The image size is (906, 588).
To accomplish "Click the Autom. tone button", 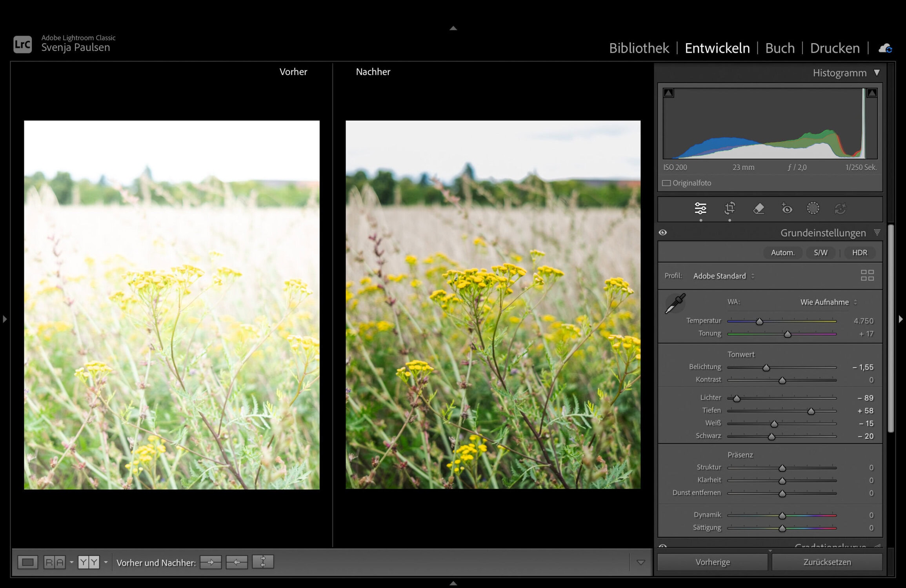I will 782,252.
